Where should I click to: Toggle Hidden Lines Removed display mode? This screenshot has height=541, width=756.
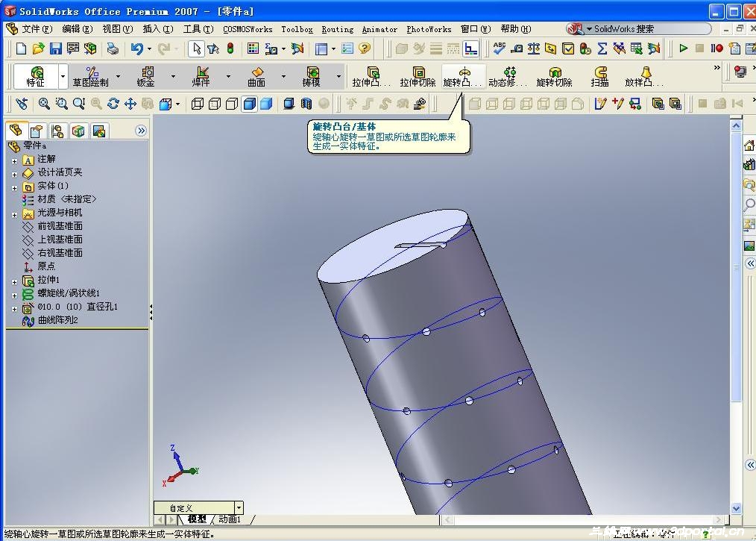pos(232,103)
